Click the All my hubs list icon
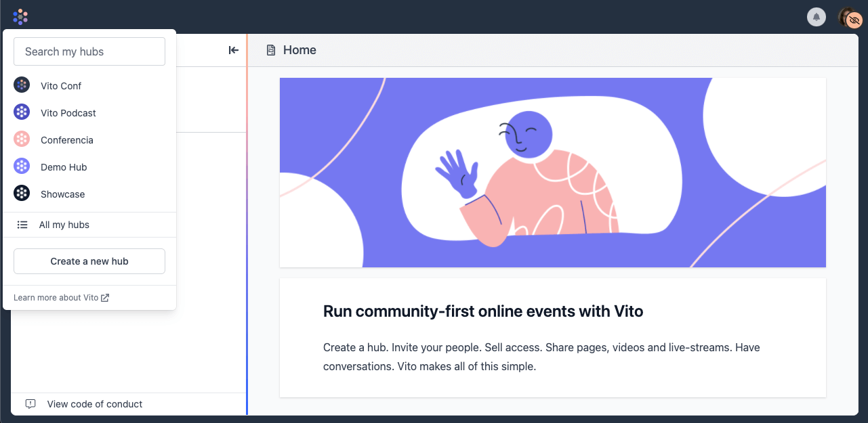The height and width of the screenshot is (423, 868). click(x=22, y=225)
